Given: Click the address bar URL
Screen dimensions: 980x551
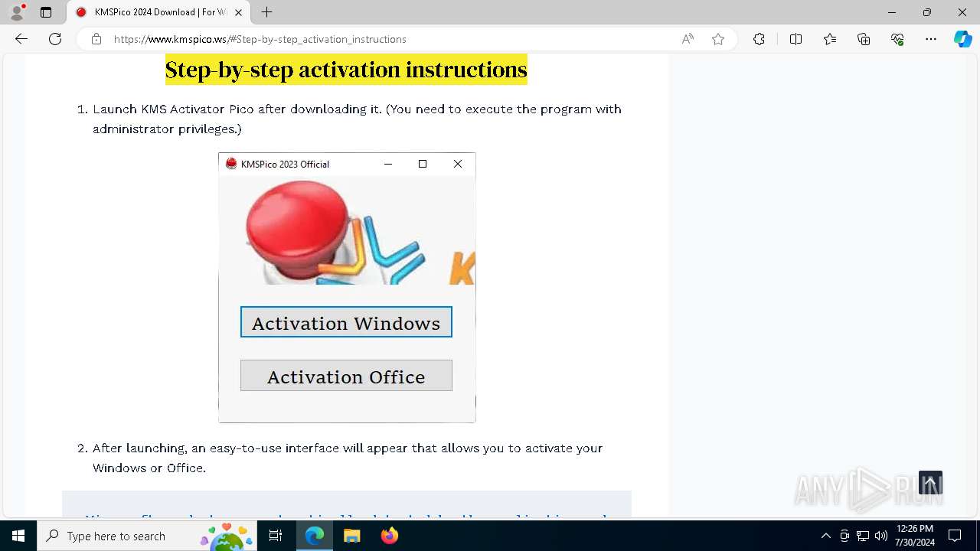Looking at the screenshot, I should [260, 39].
